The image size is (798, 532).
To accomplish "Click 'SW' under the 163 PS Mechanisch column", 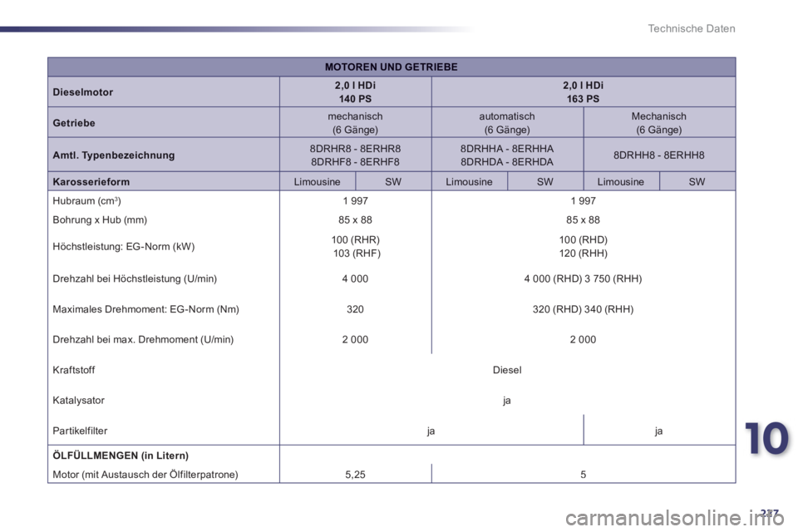I will click(x=697, y=182).
